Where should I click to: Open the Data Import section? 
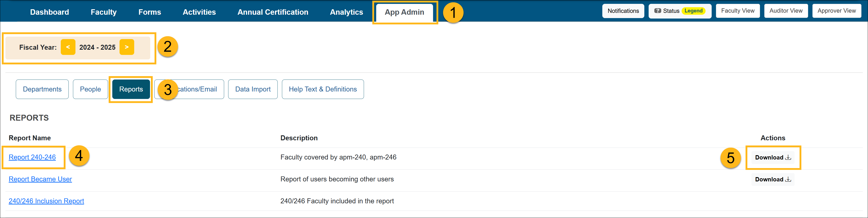point(253,89)
